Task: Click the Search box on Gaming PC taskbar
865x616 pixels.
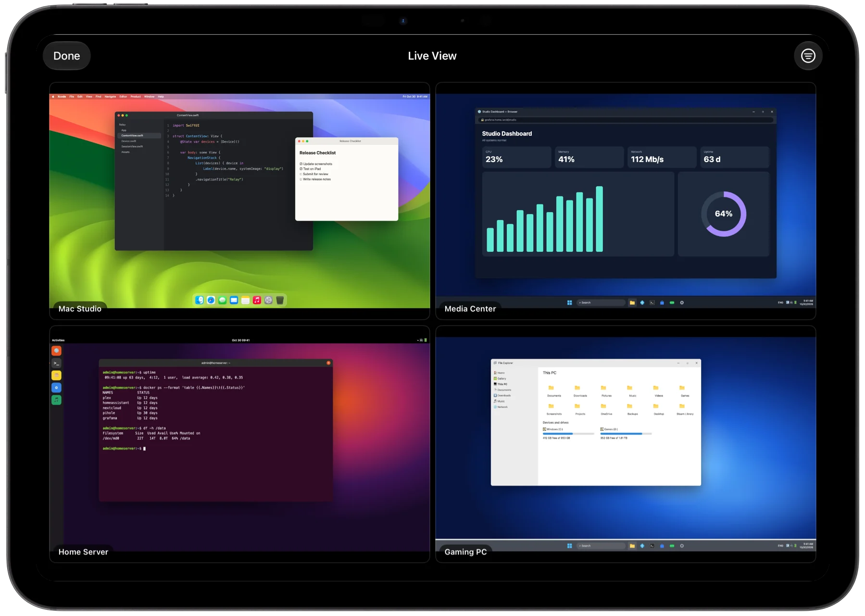Action: point(601,546)
